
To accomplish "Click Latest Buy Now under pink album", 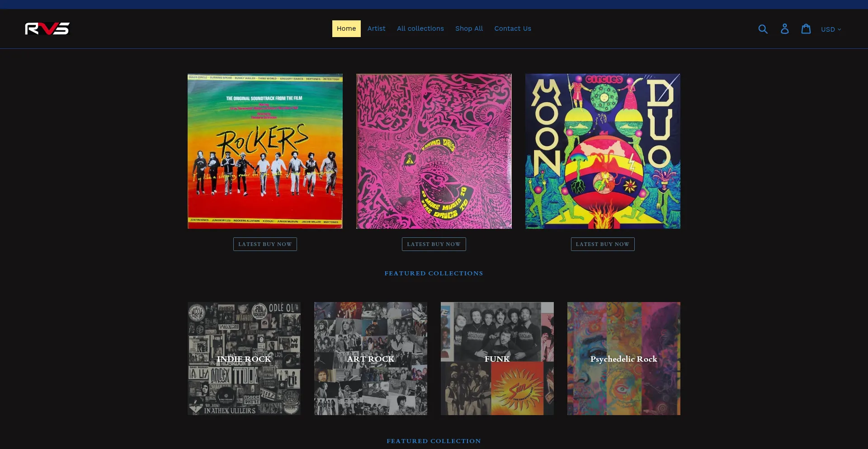I will (434, 244).
